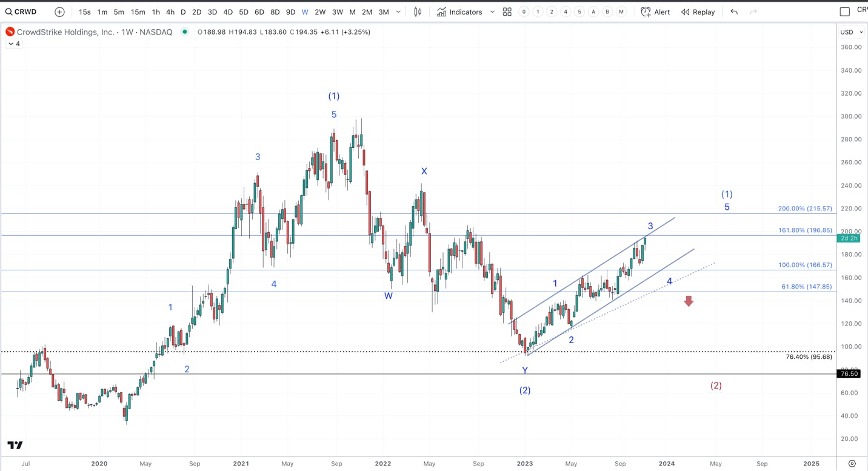Image resolution: width=868 pixels, height=471 pixels.
Task: Click the undo arrow icon
Action: coord(734,12)
